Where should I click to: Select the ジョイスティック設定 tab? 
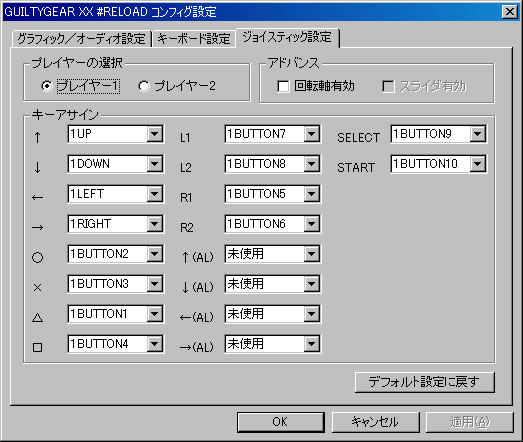click(287, 37)
